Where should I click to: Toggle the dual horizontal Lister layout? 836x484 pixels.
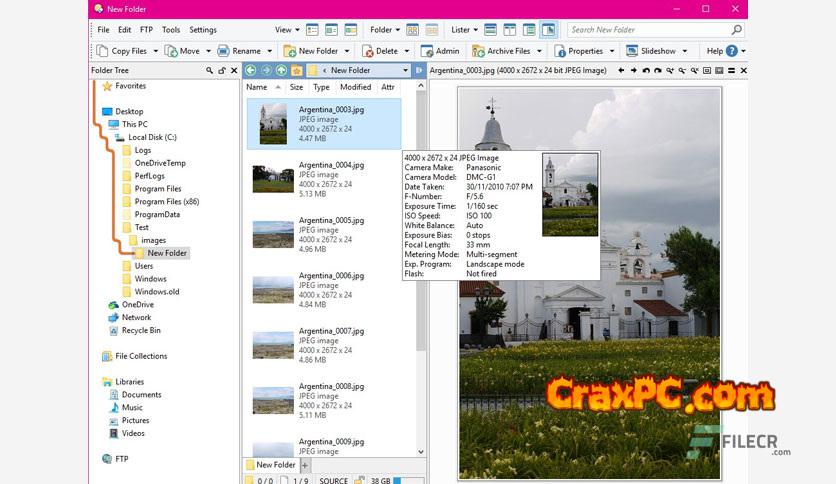[490, 30]
